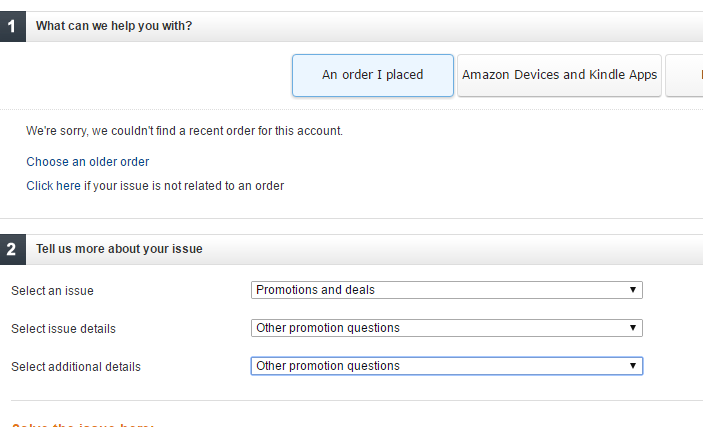Follow the Click here link
Screen dimensions: 703x427
coord(53,186)
